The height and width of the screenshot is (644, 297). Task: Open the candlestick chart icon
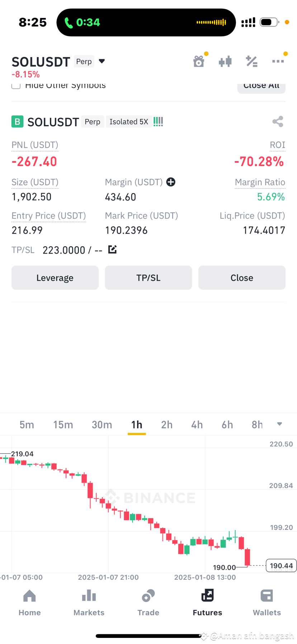pyautogui.click(x=225, y=62)
